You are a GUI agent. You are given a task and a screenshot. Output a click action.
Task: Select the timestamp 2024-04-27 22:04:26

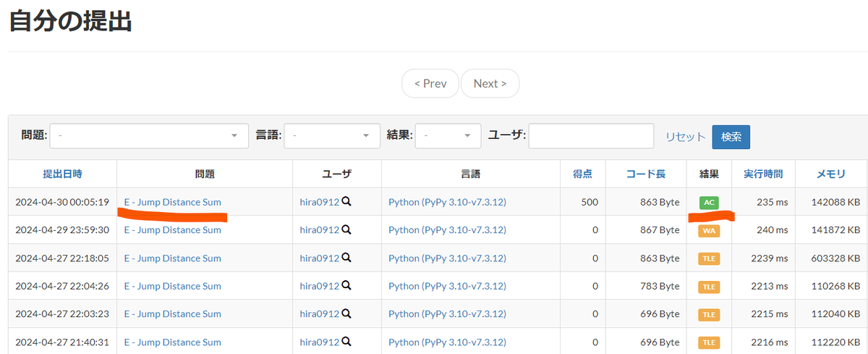pos(62,286)
